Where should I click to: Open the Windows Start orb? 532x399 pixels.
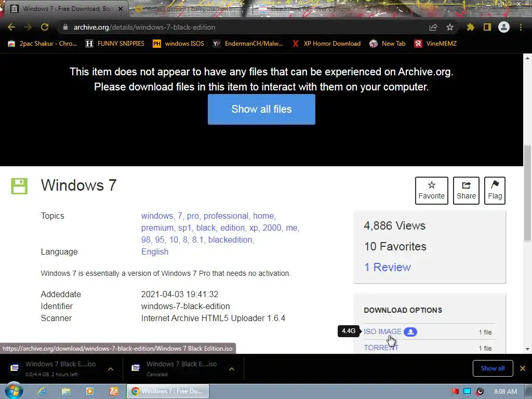[x=14, y=391]
